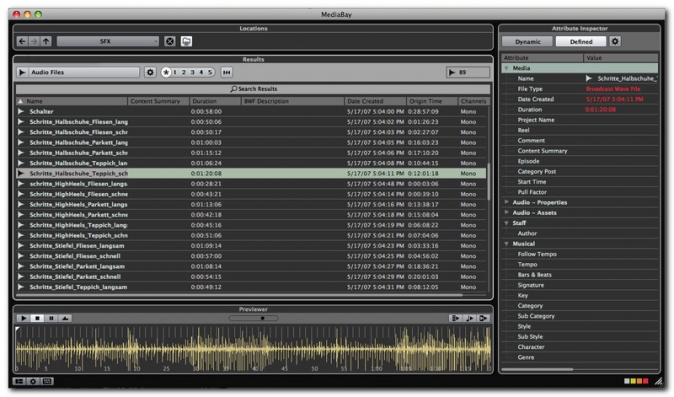674x397 pixels.
Task: Click the Tempo attribute row
Action: pos(580,264)
